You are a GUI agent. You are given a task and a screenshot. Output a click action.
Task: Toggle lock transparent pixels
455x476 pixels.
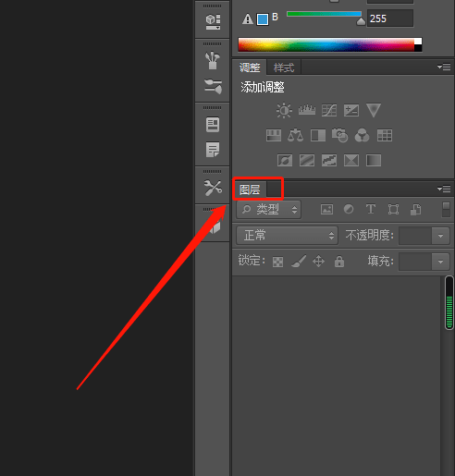(x=277, y=262)
